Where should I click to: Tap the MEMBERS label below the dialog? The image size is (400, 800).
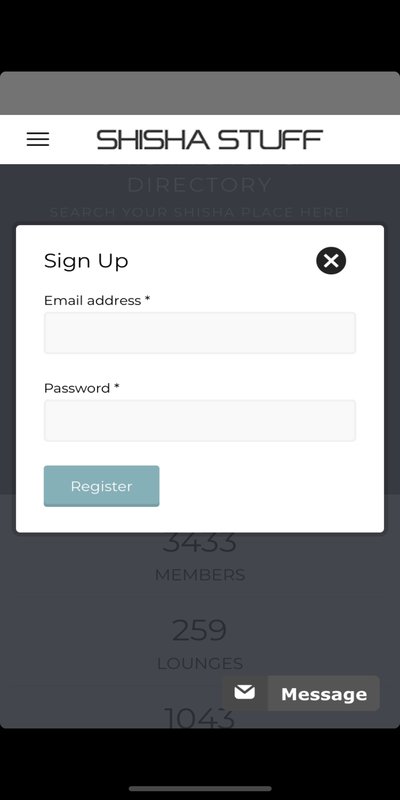[199, 575]
